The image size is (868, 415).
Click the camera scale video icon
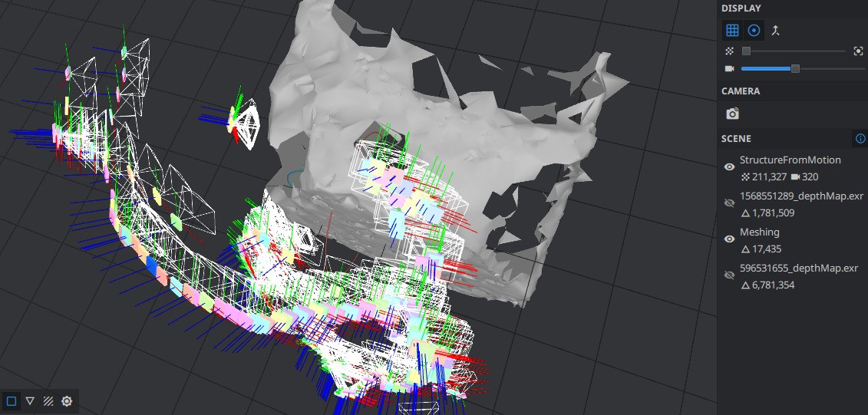tap(730, 68)
